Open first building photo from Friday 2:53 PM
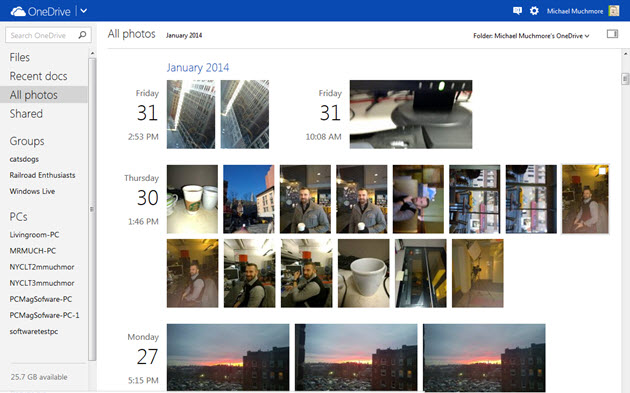 pyautogui.click(x=191, y=114)
